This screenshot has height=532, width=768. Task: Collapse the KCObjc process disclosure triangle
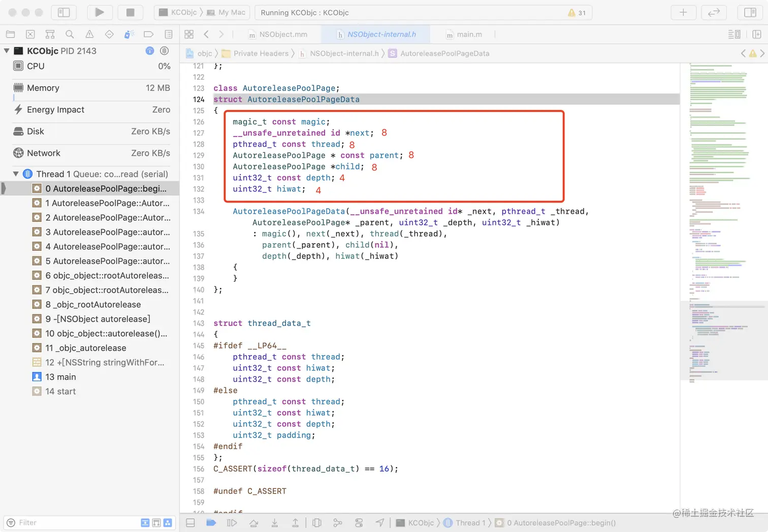7,51
